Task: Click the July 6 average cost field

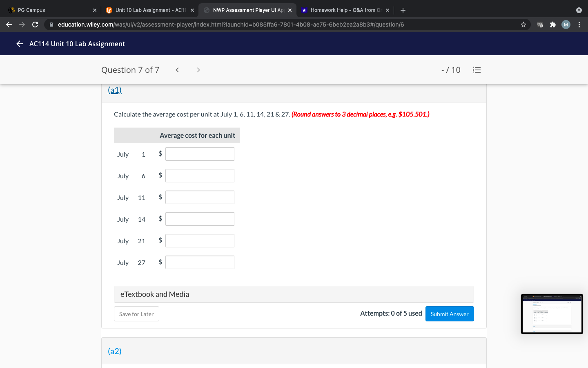Action: coord(200,176)
